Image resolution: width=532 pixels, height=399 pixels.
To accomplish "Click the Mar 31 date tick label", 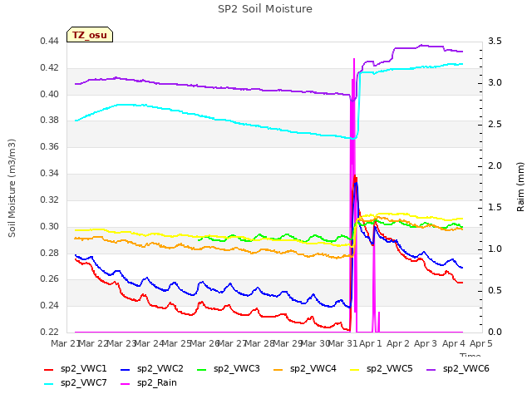I will click(x=342, y=344).
